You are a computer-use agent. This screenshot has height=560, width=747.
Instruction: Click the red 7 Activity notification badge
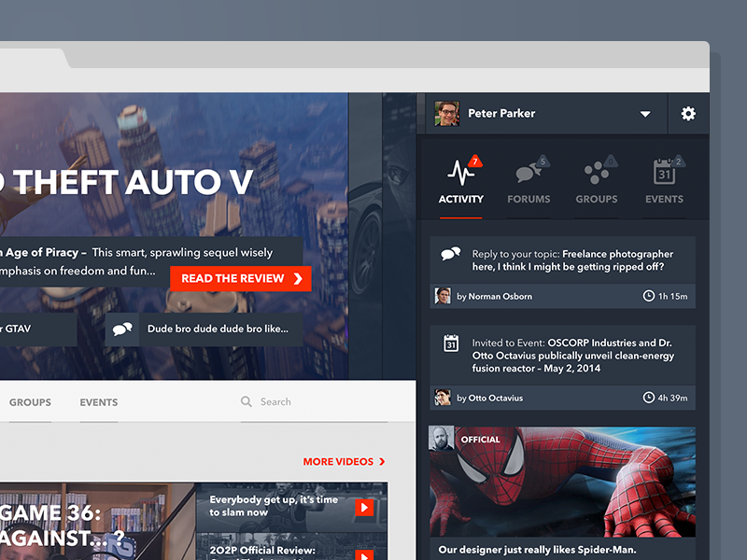click(x=474, y=161)
